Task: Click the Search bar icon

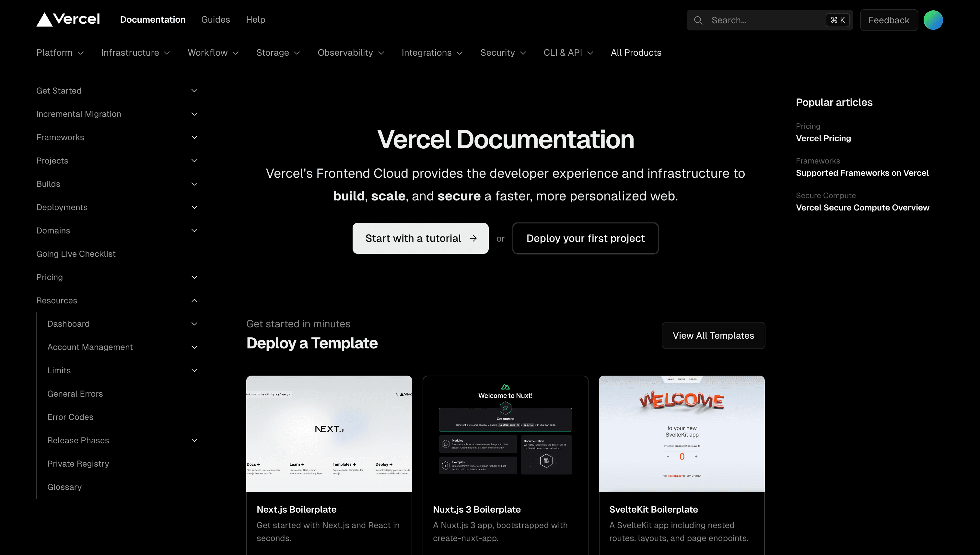Action: [x=698, y=19]
